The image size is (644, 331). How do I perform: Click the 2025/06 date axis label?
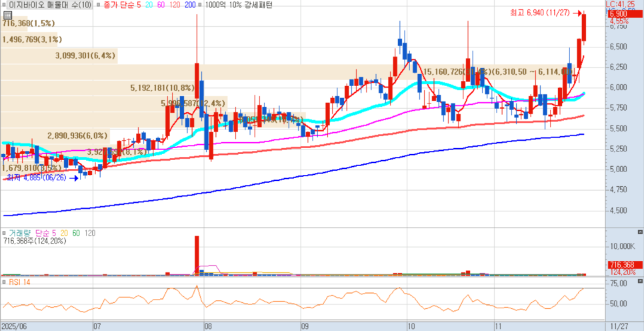pyautogui.click(x=13, y=326)
